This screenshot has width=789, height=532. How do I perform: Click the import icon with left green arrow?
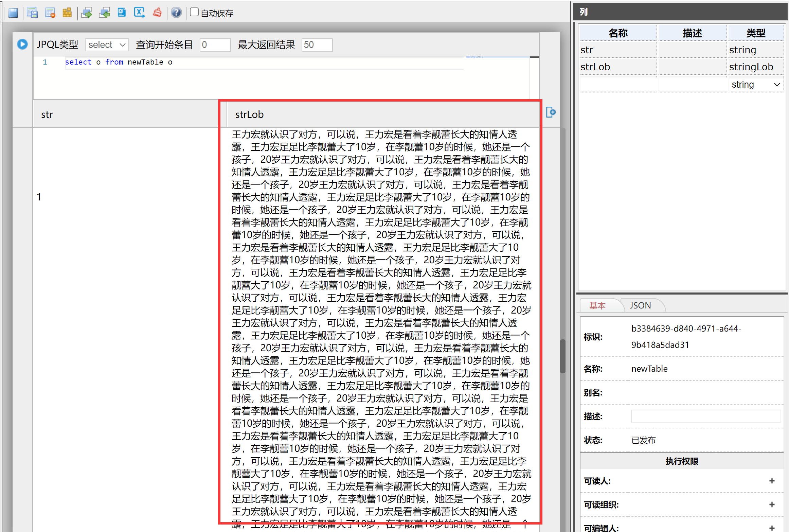point(104,13)
